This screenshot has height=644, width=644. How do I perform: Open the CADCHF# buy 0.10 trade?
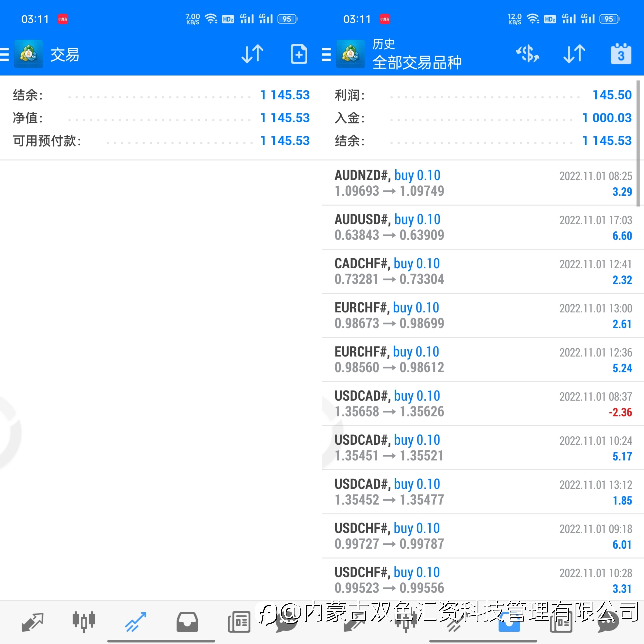pyautogui.click(x=483, y=271)
